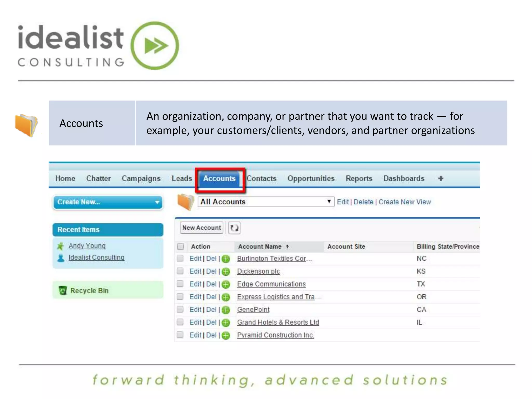Check the Burlington Textiles row checkbox
Viewport: 532px width, 399px height.
pyautogui.click(x=180, y=258)
